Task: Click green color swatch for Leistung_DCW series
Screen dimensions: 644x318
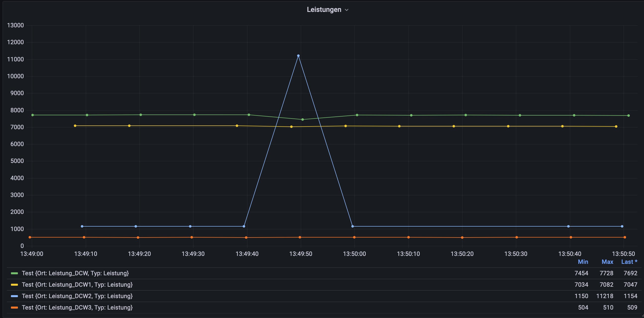Action: coord(14,273)
